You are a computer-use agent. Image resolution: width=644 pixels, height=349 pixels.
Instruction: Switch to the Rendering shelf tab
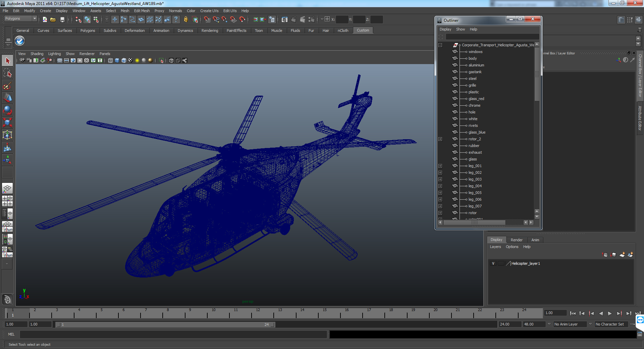point(210,31)
